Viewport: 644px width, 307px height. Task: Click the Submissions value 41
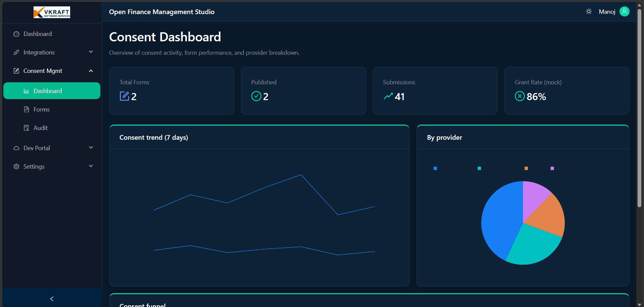coord(400,97)
